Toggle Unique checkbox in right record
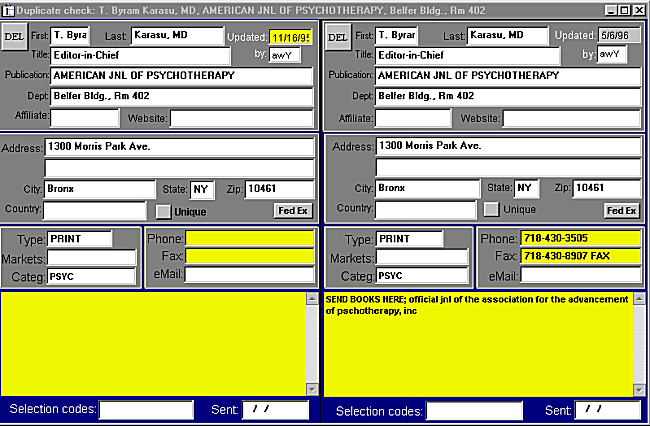This screenshot has width=650, height=426. pyautogui.click(x=491, y=210)
